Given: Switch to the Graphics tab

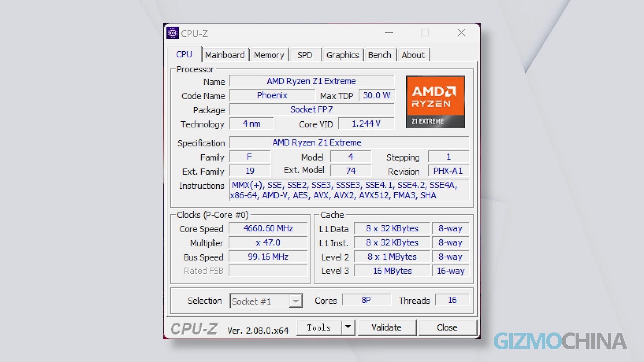Looking at the screenshot, I should pos(342,55).
